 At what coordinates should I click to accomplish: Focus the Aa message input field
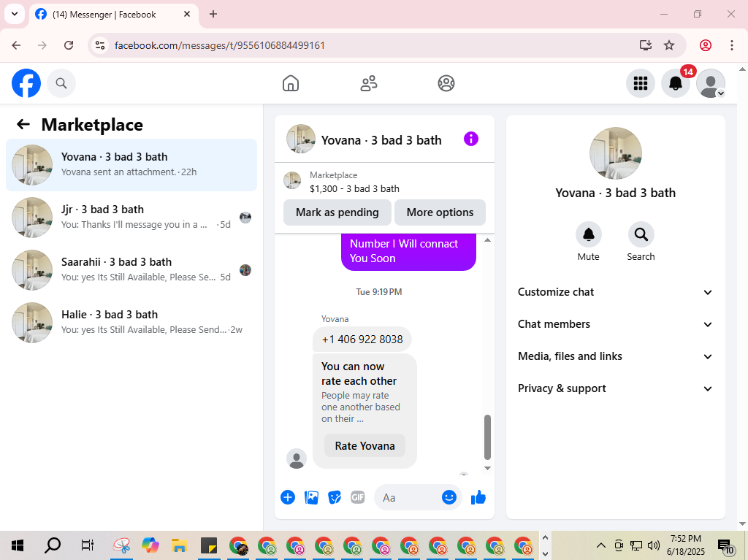(x=409, y=497)
